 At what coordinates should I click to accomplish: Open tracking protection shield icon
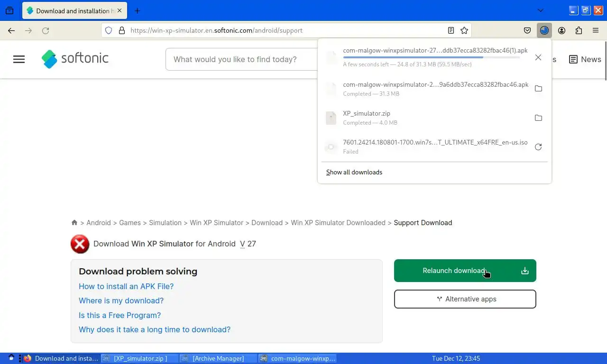click(109, 30)
